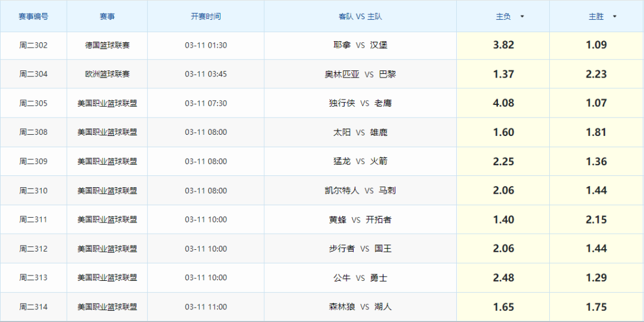The width and height of the screenshot is (644, 322).
Task: Select 主胜 odds 1.44 for 步行者 VS 国王
Action: coord(597,249)
